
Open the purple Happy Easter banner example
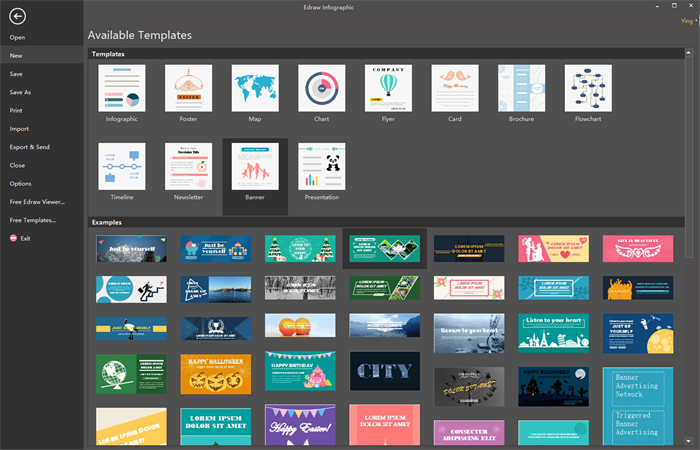coord(300,425)
